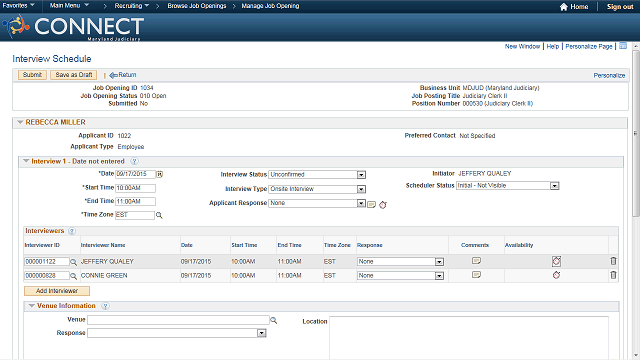
Task: Collapse the Venue Information section
Action: (31, 306)
